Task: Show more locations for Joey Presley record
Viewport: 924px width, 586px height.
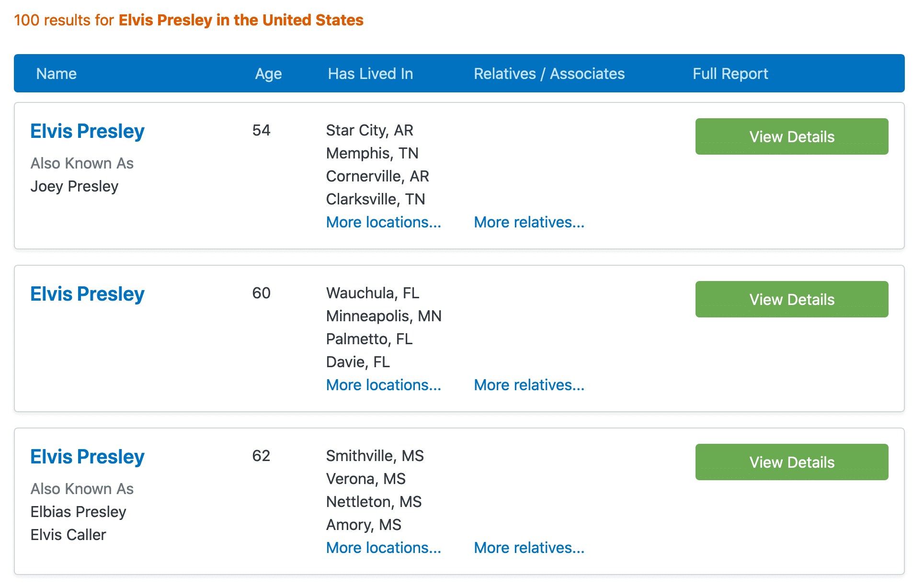Action: pyautogui.click(x=383, y=222)
